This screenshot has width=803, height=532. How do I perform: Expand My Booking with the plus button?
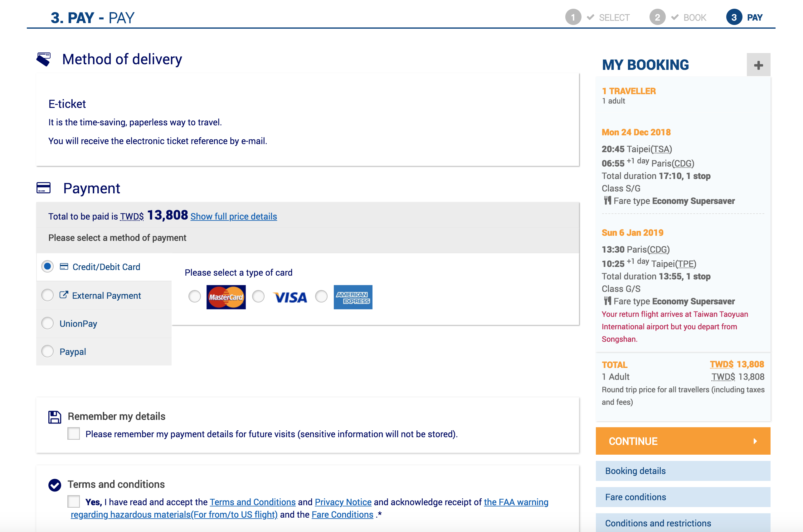click(x=758, y=65)
